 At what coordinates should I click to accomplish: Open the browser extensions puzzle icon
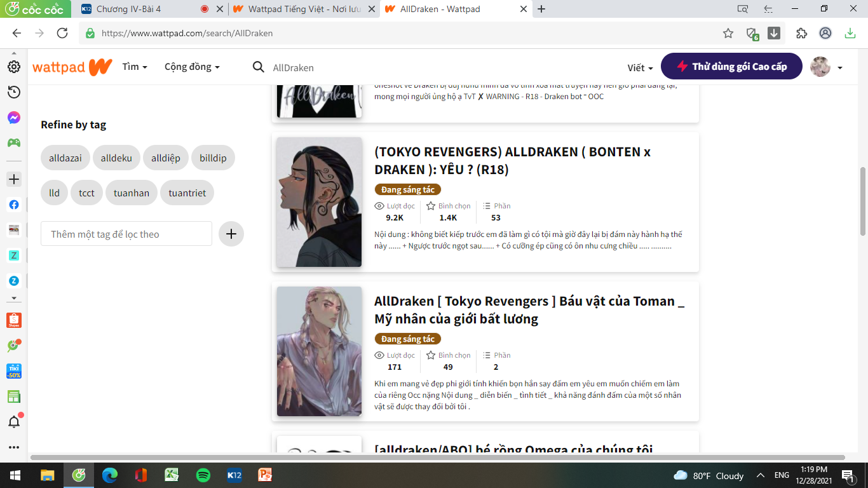pyautogui.click(x=801, y=33)
